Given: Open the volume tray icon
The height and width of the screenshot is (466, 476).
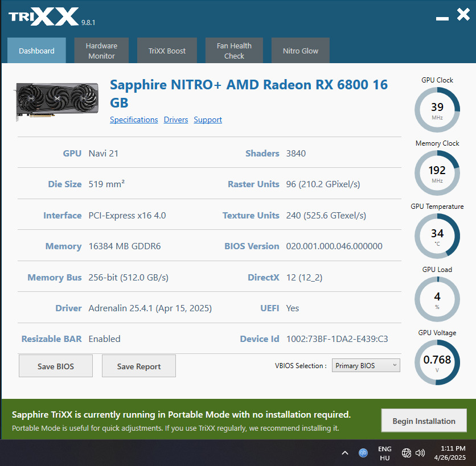Looking at the screenshot, I should [420, 453].
